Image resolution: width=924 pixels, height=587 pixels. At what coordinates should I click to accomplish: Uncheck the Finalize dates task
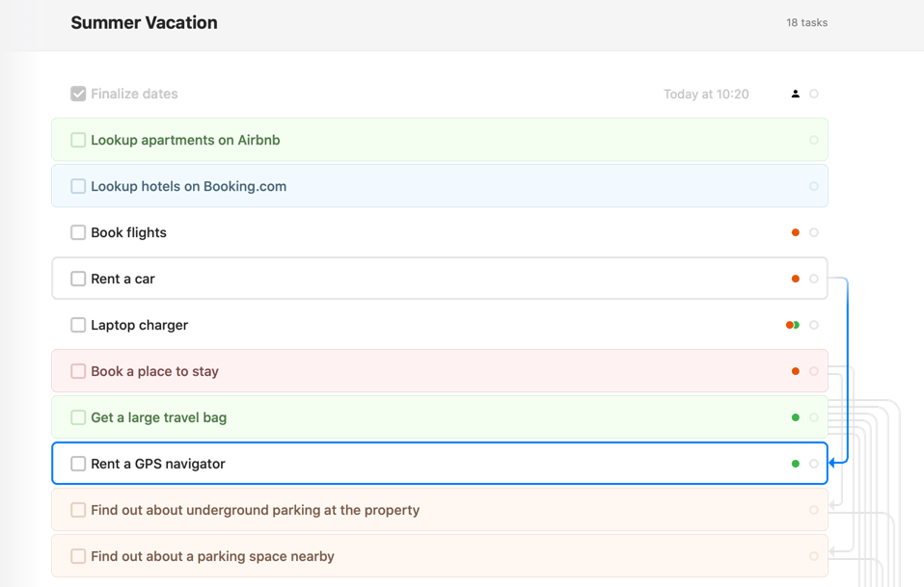(x=78, y=93)
